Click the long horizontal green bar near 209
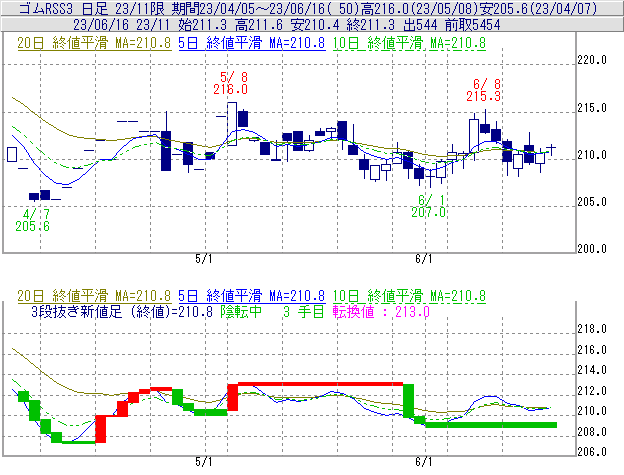The image size is (624, 475). click(491, 425)
